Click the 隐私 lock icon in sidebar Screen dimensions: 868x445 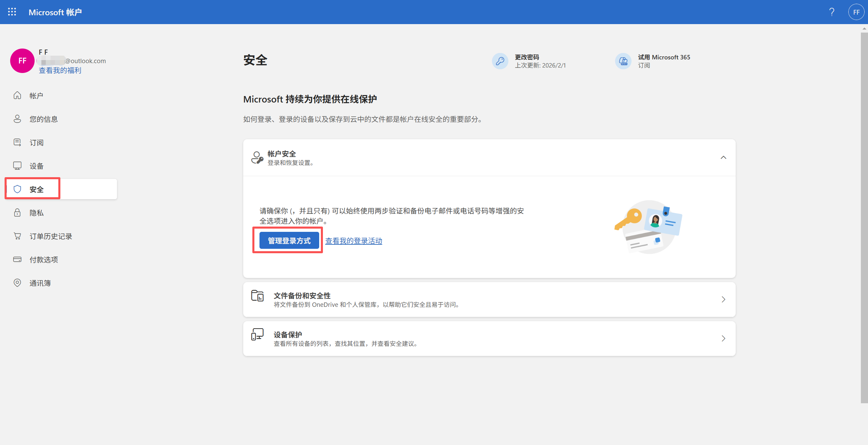tap(17, 212)
